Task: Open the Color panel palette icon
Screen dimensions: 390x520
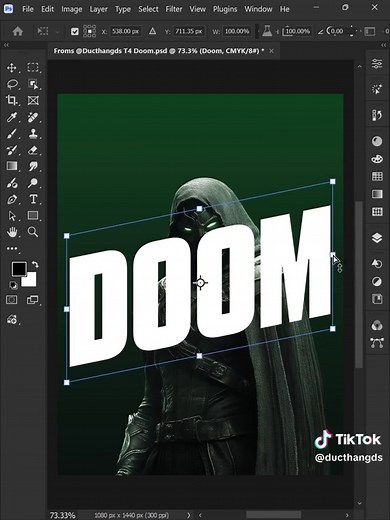Action: pos(377,159)
